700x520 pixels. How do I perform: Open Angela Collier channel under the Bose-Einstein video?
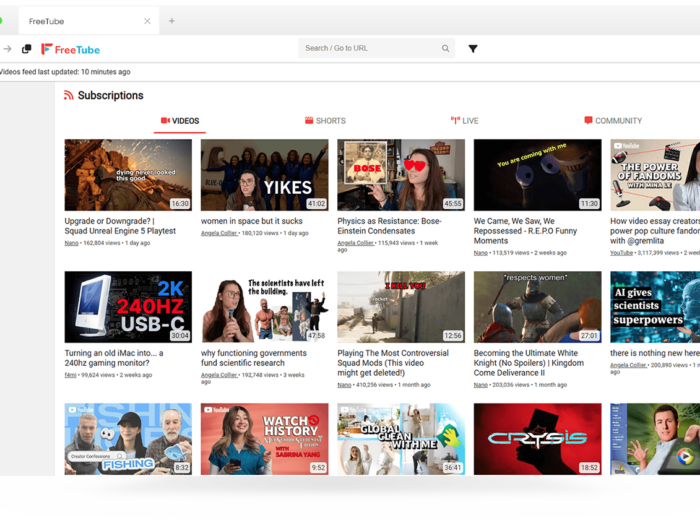click(x=355, y=243)
